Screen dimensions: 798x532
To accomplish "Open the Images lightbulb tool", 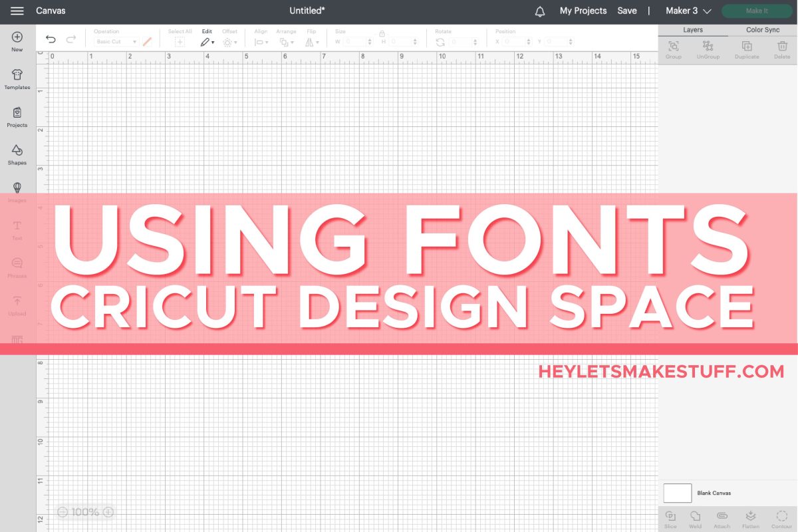I will tap(17, 192).
